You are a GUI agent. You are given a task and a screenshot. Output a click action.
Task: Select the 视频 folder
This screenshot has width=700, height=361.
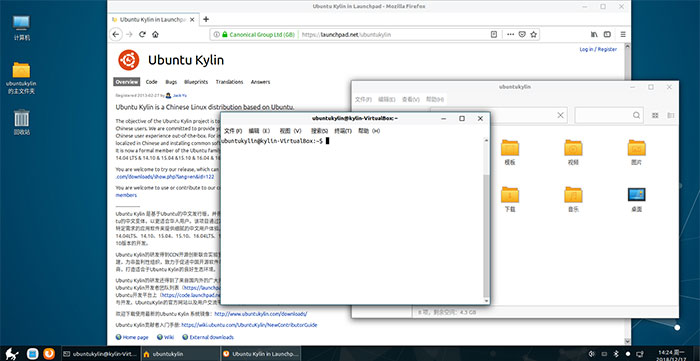(573, 152)
